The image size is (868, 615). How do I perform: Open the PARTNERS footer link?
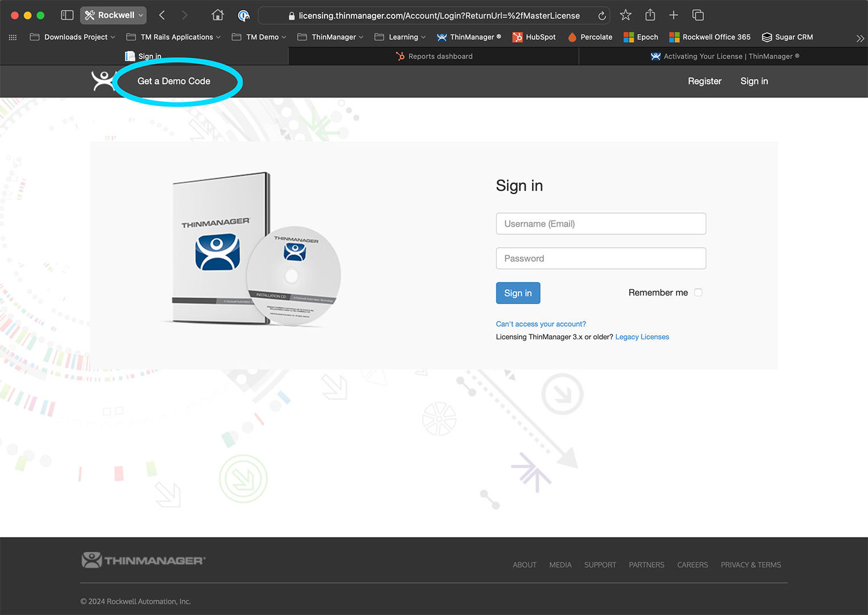click(x=646, y=565)
